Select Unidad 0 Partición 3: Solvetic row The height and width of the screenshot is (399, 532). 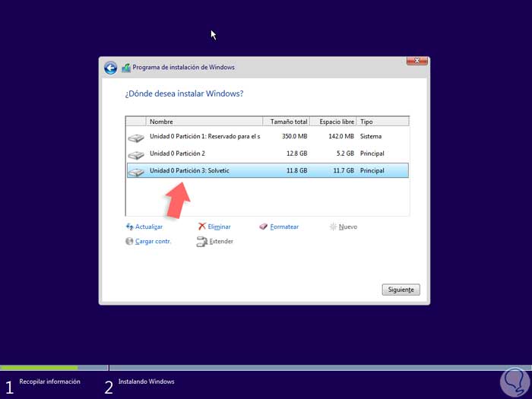(x=268, y=170)
